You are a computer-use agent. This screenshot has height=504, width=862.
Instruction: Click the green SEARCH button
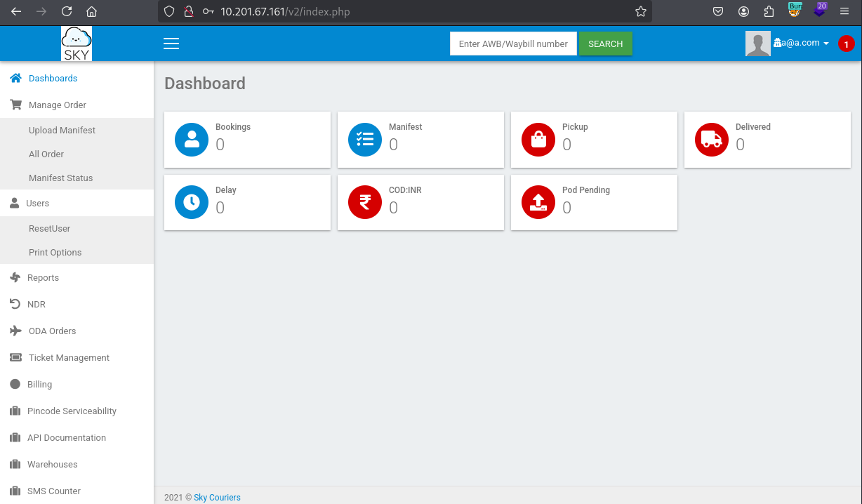[x=605, y=44]
